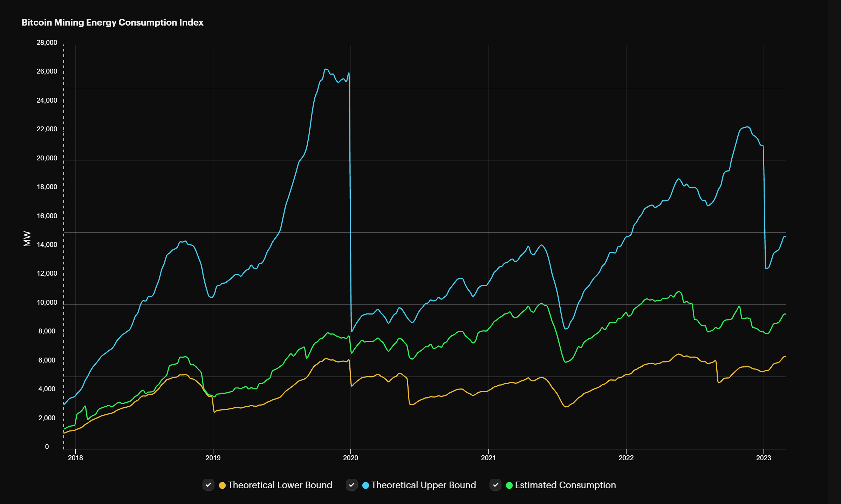Click the Estimated Consumption legend label
Viewport: 841px width, 504px height.
tap(565, 485)
